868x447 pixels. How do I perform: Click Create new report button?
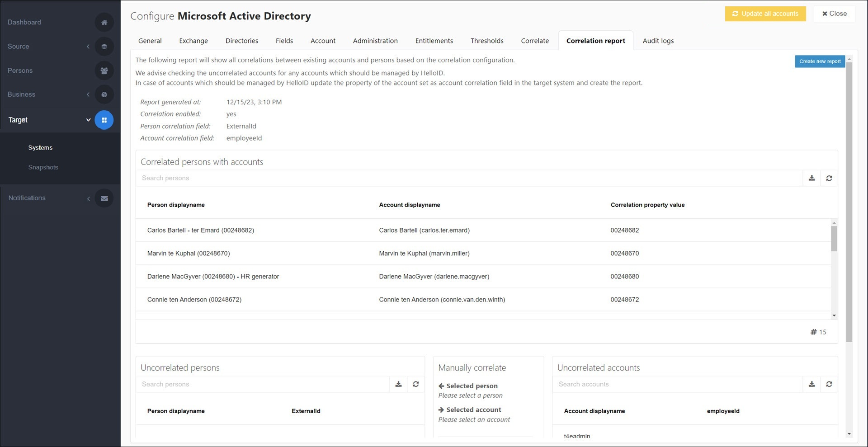(820, 61)
